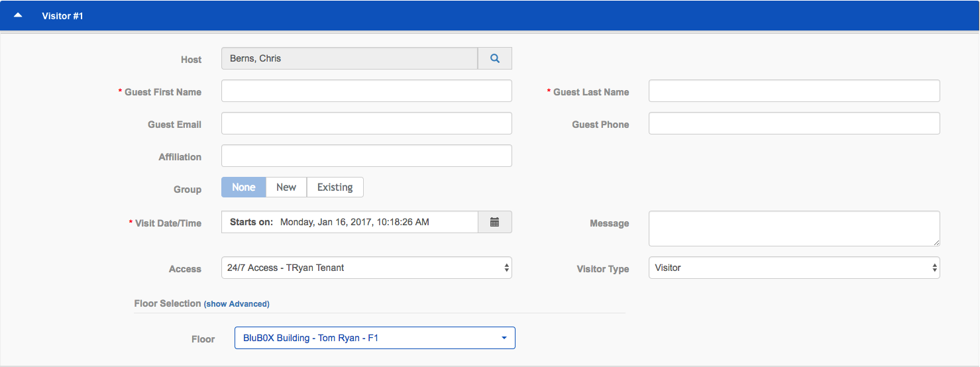Viewport: 980px width, 367px height.
Task: Select the Existing group option
Action: [335, 187]
